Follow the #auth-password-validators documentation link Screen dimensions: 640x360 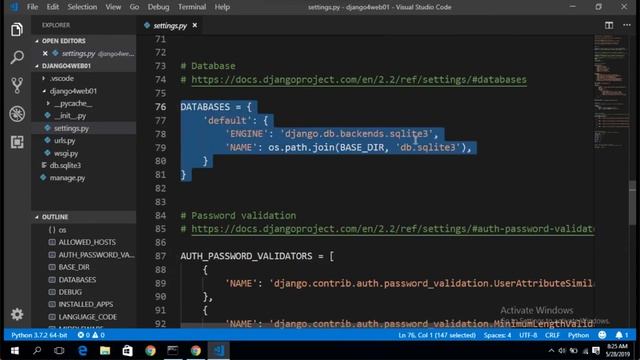[393, 229]
